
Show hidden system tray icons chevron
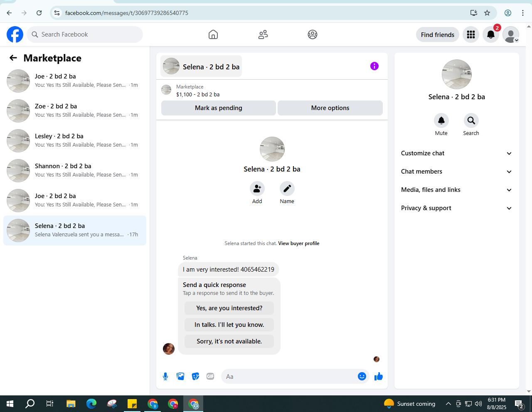tap(448, 404)
